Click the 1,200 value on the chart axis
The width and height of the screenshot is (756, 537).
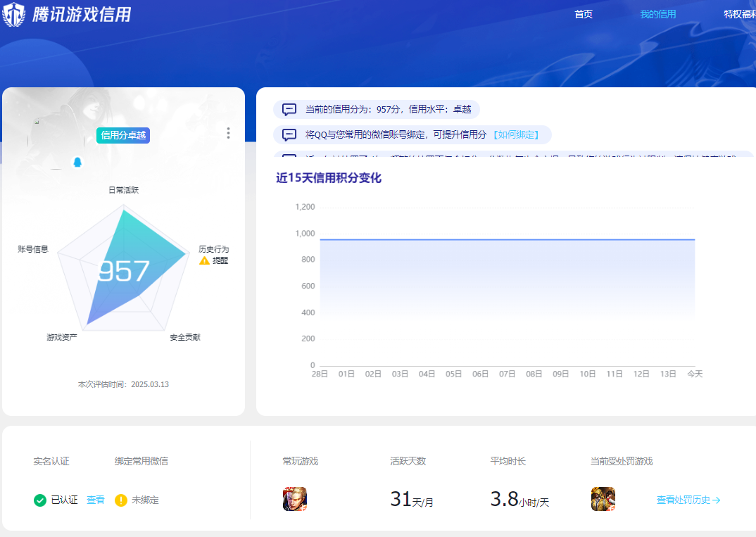point(305,207)
